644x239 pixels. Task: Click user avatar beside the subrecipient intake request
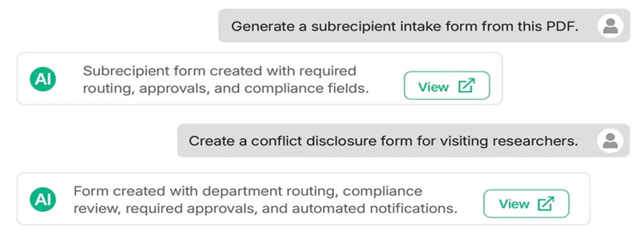pos(611,26)
